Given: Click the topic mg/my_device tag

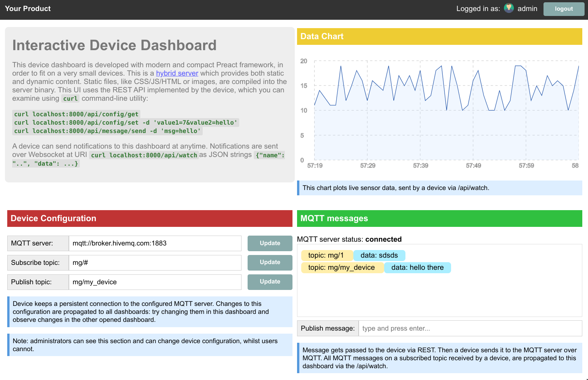Looking at the screenshot, I should 342,268.
